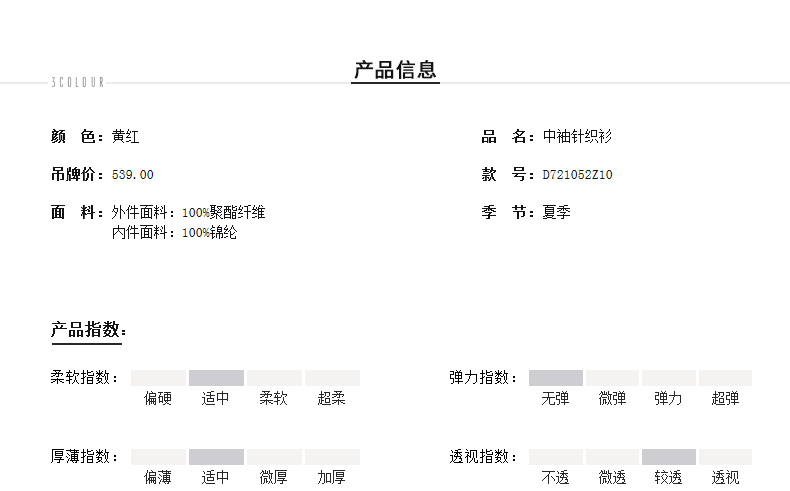Click the 超柔 softness label

tap(332, 398)
